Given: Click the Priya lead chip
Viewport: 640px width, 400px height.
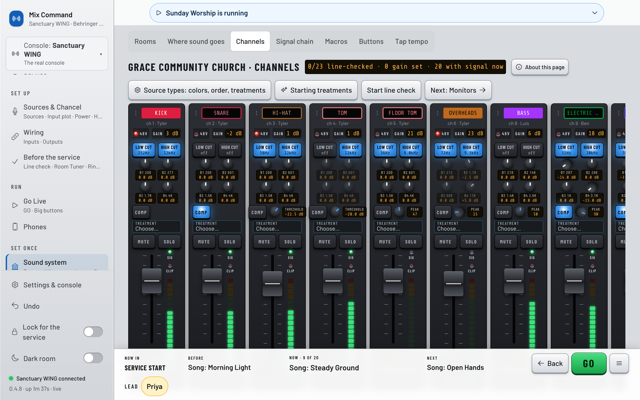Looking at the screenshot, I should (154, 386).
